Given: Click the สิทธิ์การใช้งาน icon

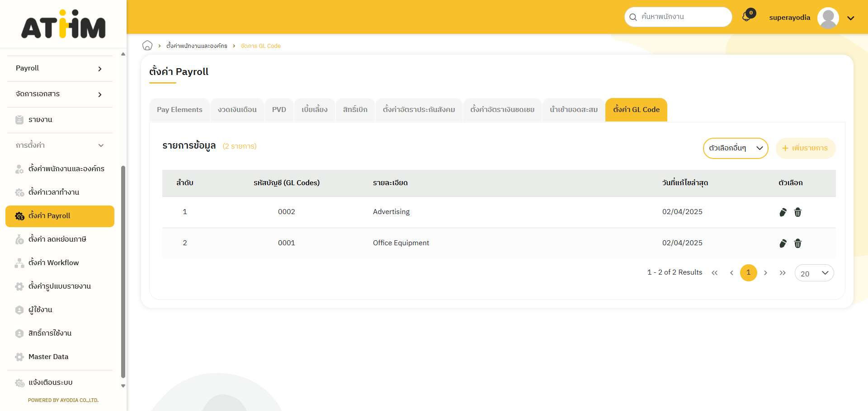Looking at the screenshot, I should pyautogui.click(x=19, y=333).
